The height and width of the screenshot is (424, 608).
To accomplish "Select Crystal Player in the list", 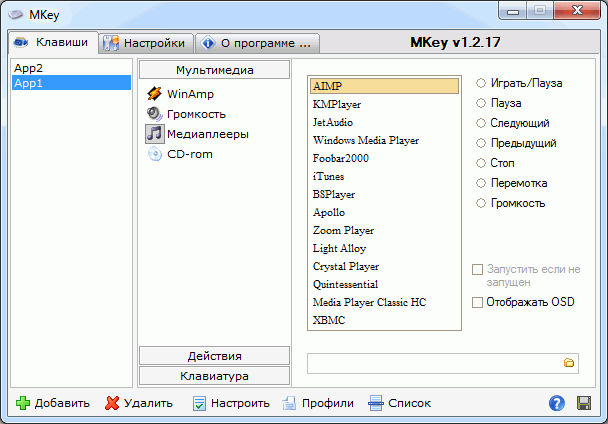I will [x=384, y=266].
